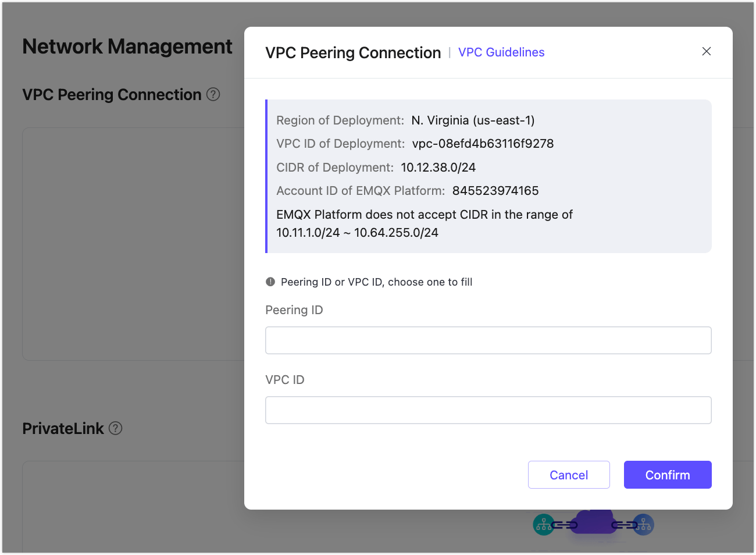
Task: Click inside the Peering ID input field
Action: pos(488,340)
